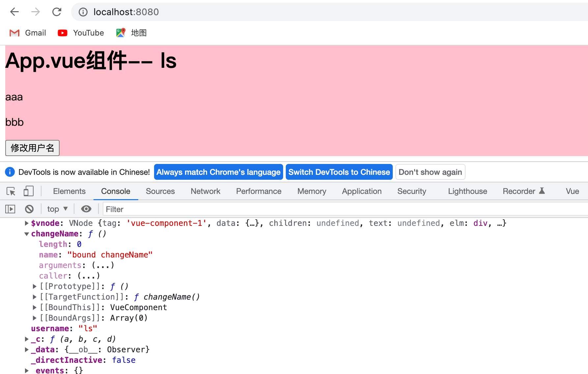This screenshot has height=374, width=588.
Task: Open the 地图 bookmark
Action: coord(131,33)
